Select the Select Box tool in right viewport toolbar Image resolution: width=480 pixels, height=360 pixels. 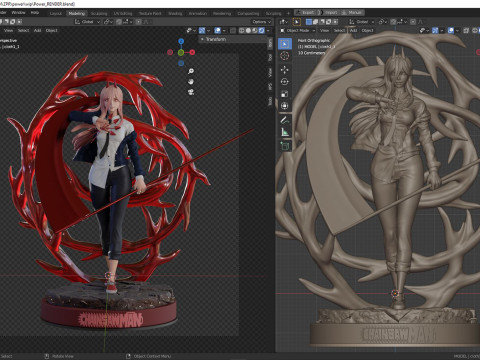coord(285,44)
